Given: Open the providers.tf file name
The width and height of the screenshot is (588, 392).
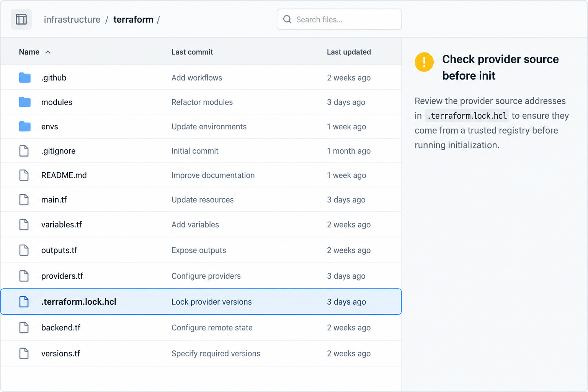Looking at the screenshot, I should pos(62,276).
